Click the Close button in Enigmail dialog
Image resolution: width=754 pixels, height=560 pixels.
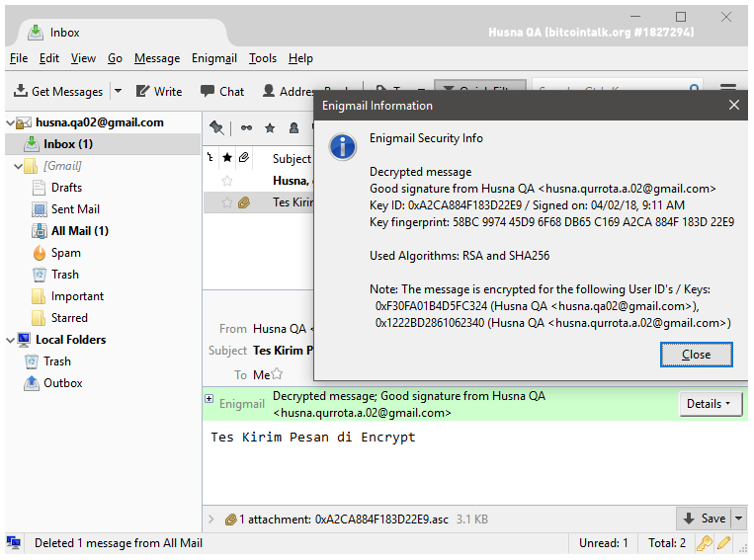click(x=697, y=355)
